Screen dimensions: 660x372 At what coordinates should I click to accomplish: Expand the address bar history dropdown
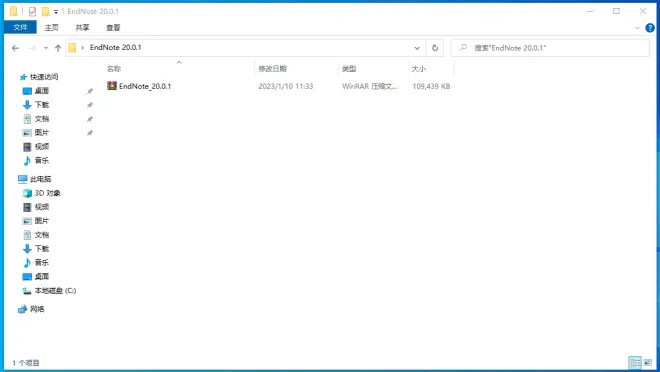point(417,48)
